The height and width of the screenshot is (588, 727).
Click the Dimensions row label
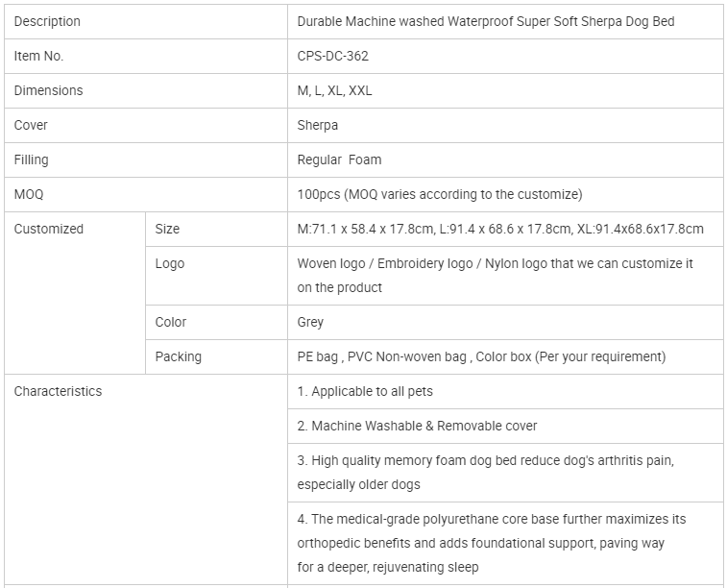pyautogui.click(x=48, y=90)
